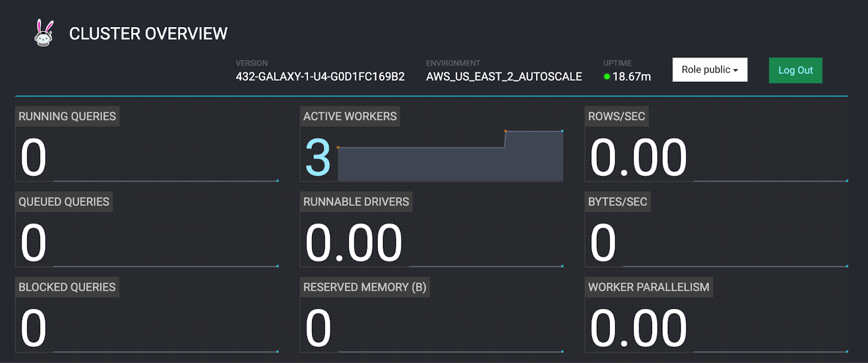
Task: Click the Bytes/Sec label
Action: (617, 202)
